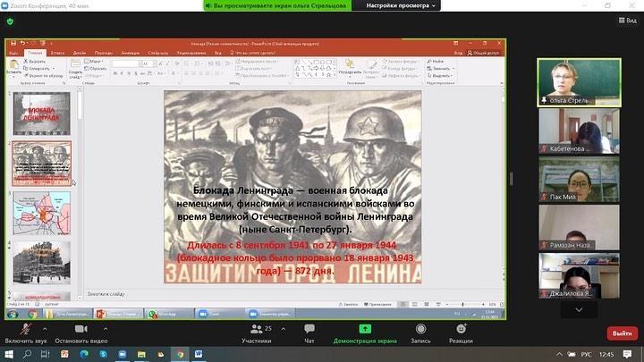Click the Word icon in the taskbar
The width and height of the screenshot is (644, 362).
tap(198, 355)
